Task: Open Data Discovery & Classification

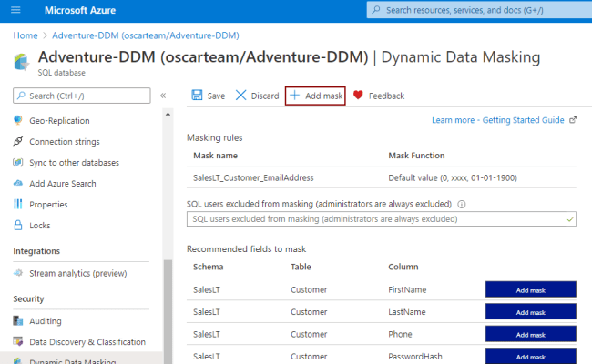Action: click(87, 342)
